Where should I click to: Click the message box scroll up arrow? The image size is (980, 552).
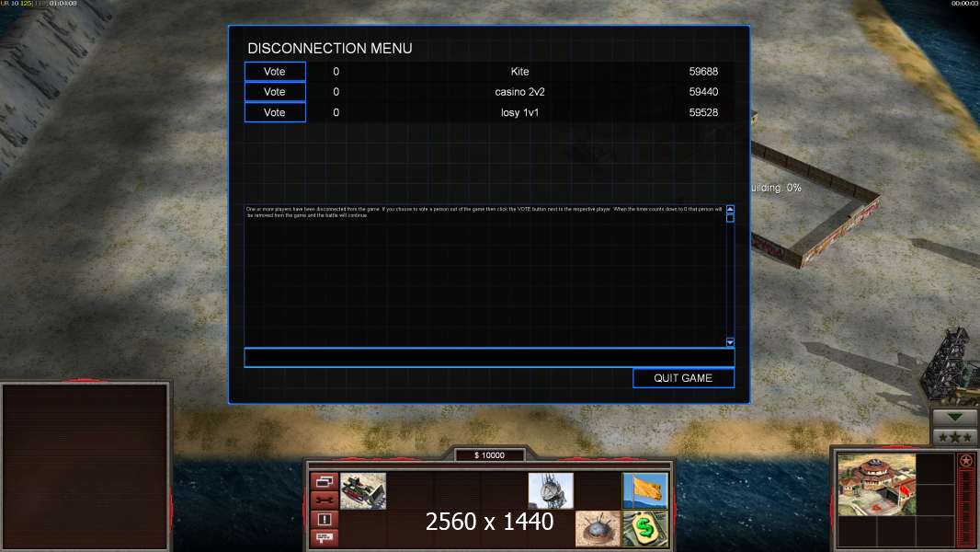coord(730,210)
